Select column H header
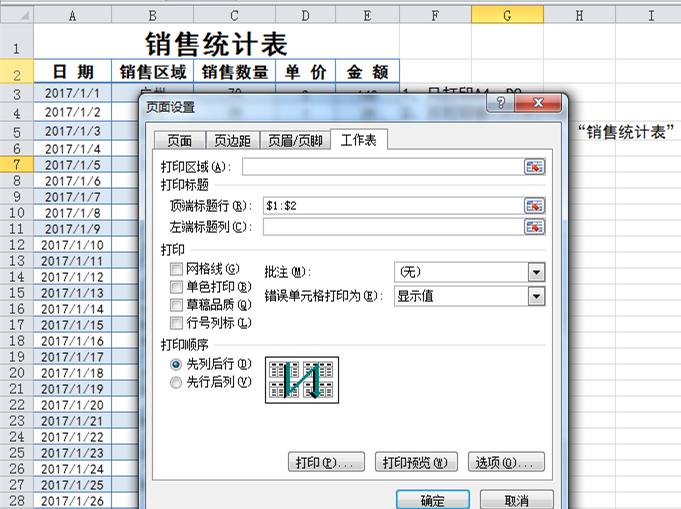The image size is (681, 509). point(579,16)
